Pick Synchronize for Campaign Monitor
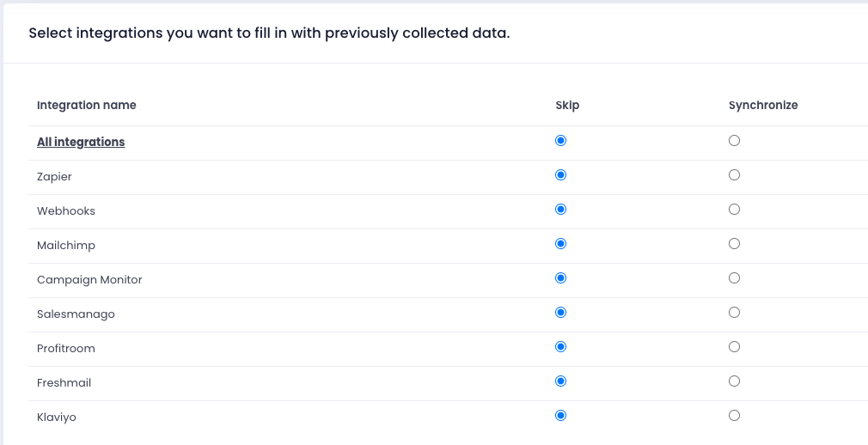The height and width of the screenshot is (445, 868). click(x=734, y=277)
